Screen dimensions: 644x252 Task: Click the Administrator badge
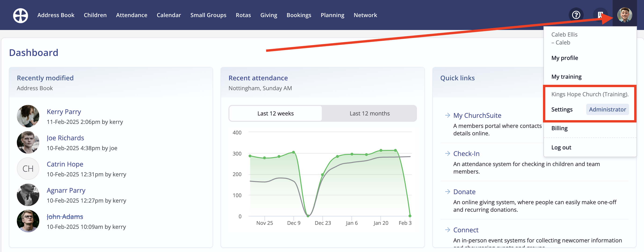pyautogui.click(x=607, y=109)
